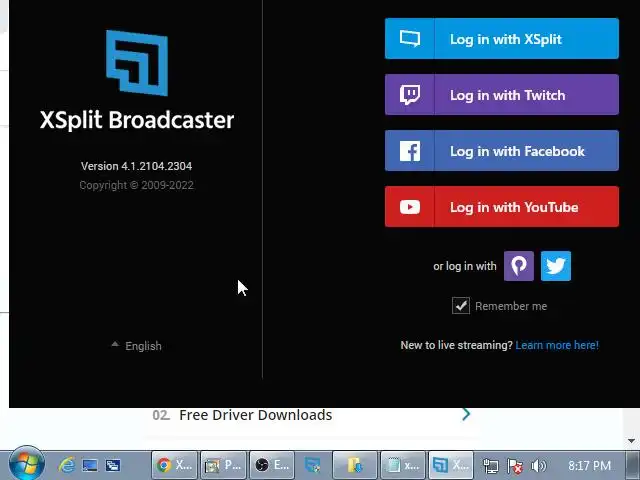Log in with XSplit account
Image resolution: width=640 pixels, height=480 pixels.
502,38
